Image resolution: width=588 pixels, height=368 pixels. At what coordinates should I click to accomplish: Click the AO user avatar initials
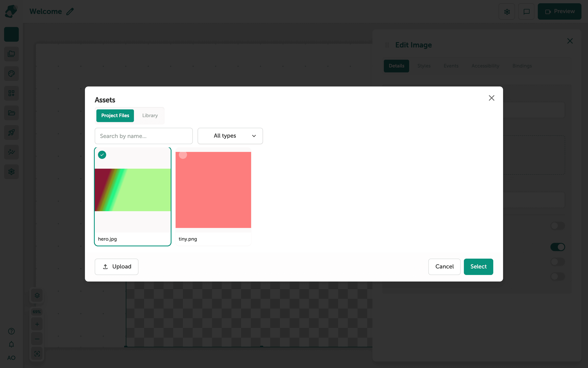11,358
